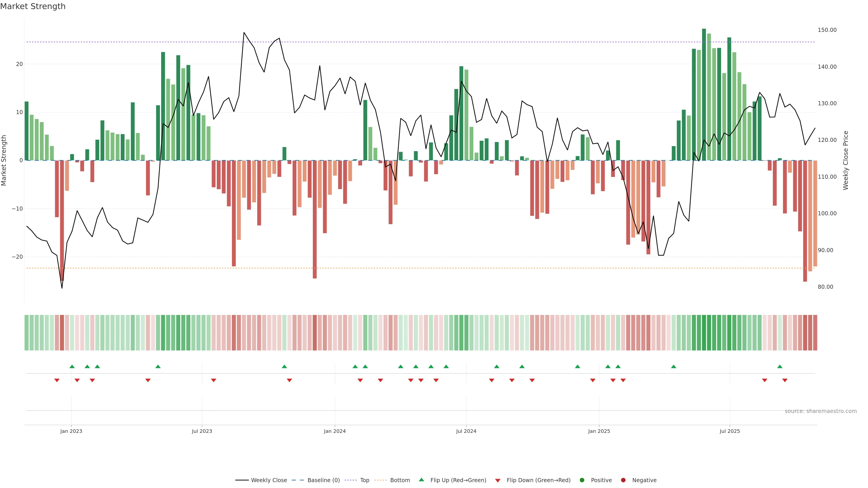
Task: Click the red Flip Down legend triangle
Action: pos(498,481)
